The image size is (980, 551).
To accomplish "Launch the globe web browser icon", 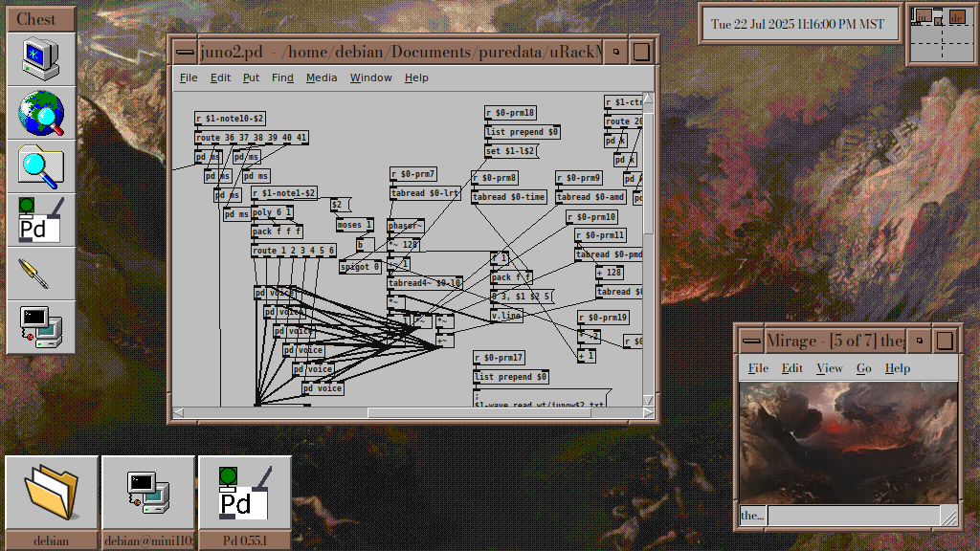I will tap(41, 113).
